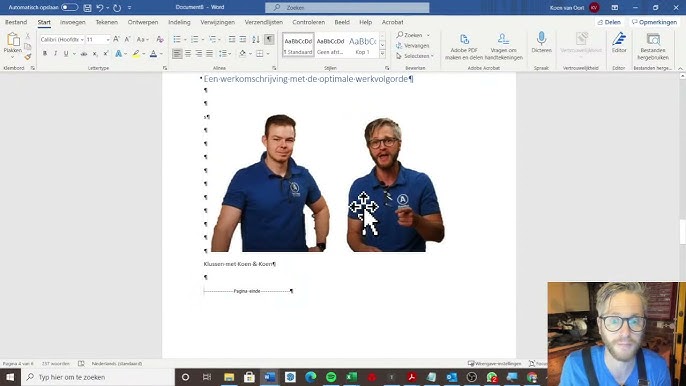This screenshot has width=686, height=386.
Task: Increase paragraph indent
Action: (243, 39)
